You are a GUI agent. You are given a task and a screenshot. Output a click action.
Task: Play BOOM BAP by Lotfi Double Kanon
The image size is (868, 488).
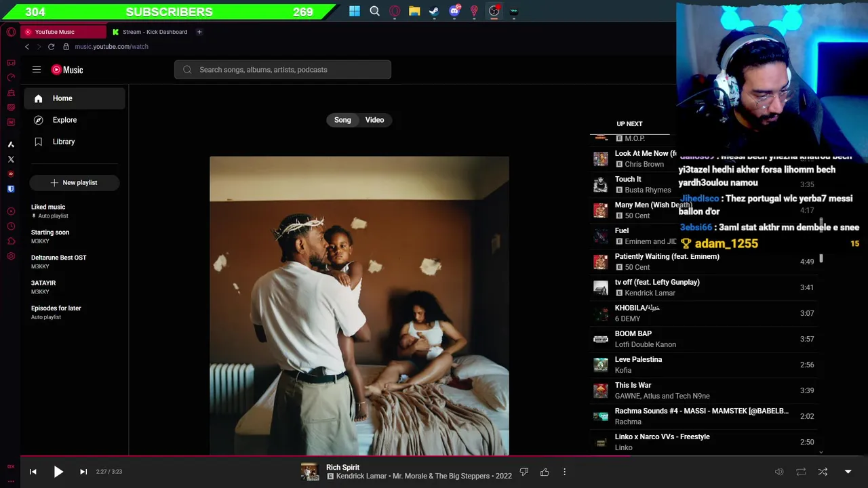pos(705,339)
